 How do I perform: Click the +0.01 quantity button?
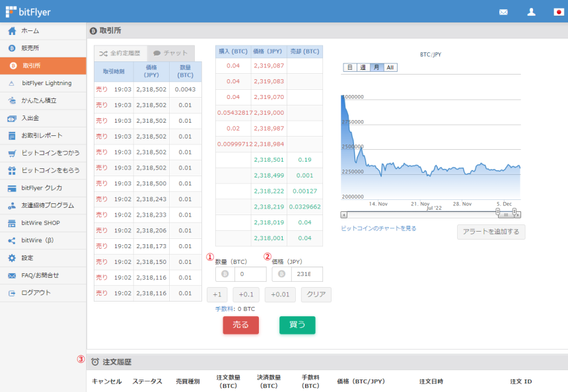280,294
